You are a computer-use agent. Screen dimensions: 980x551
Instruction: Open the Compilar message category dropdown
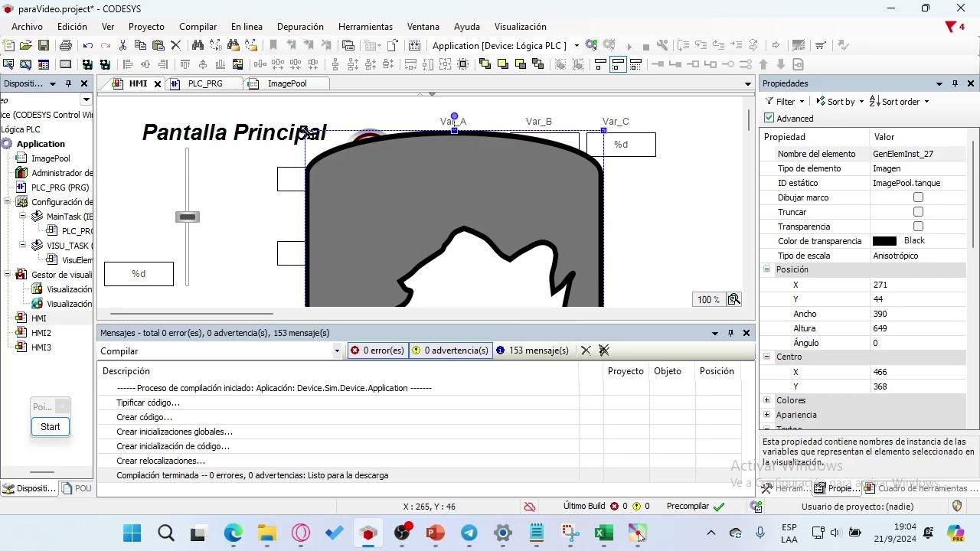pyautogui.click(x=337, y=351)
